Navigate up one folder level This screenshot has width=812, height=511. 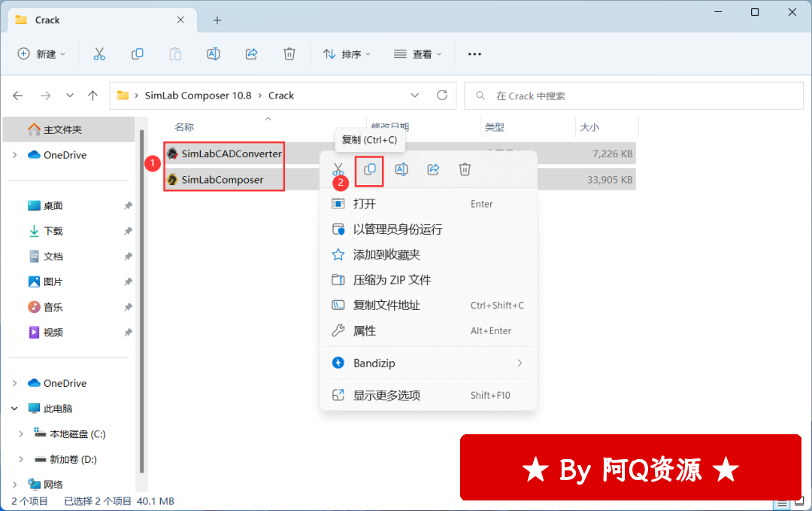tap(92, 96)
